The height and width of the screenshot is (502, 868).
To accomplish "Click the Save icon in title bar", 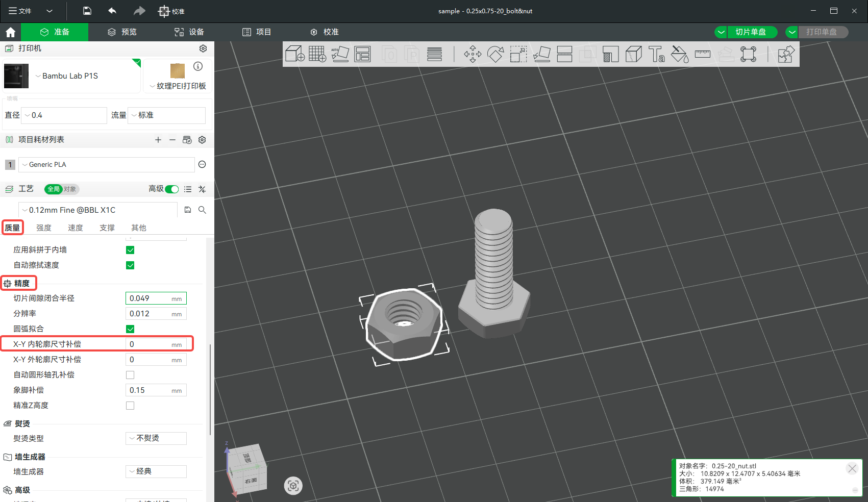I will point(87,11).
